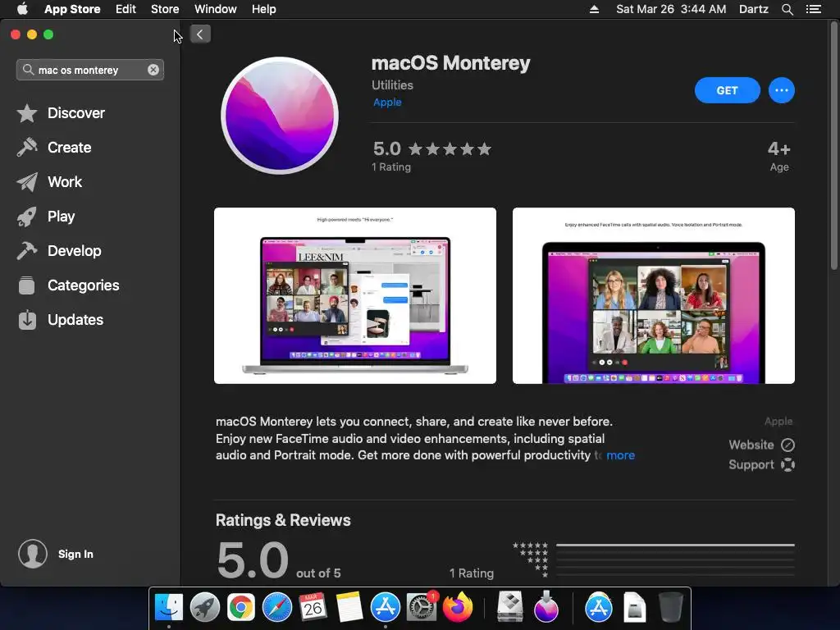
Task: Open the Edit menu
Action: coord(126,9)
